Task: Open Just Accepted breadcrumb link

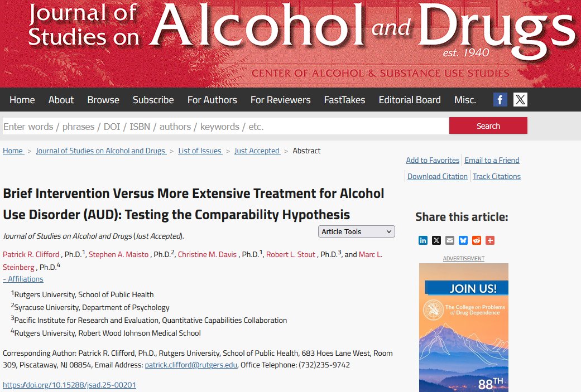Action: coord(257,151)
